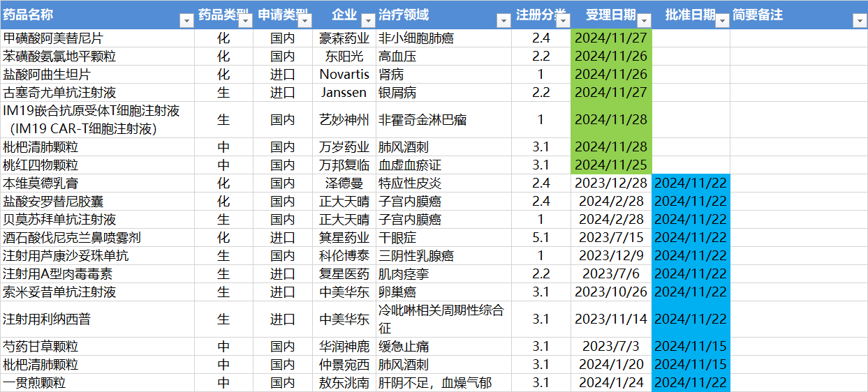Select approval date in 芍药甘草颗粒 row
The image size is (868, 392).
tap(691, 347)
